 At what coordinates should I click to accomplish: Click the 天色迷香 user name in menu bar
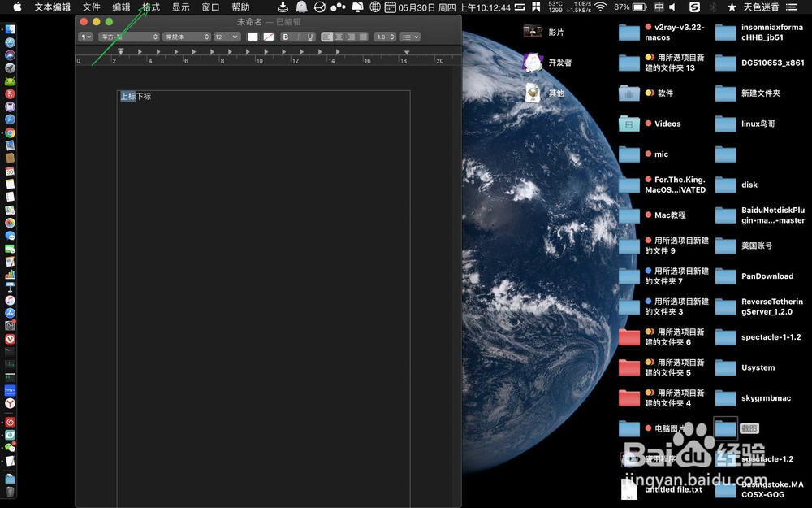[762, 7]
